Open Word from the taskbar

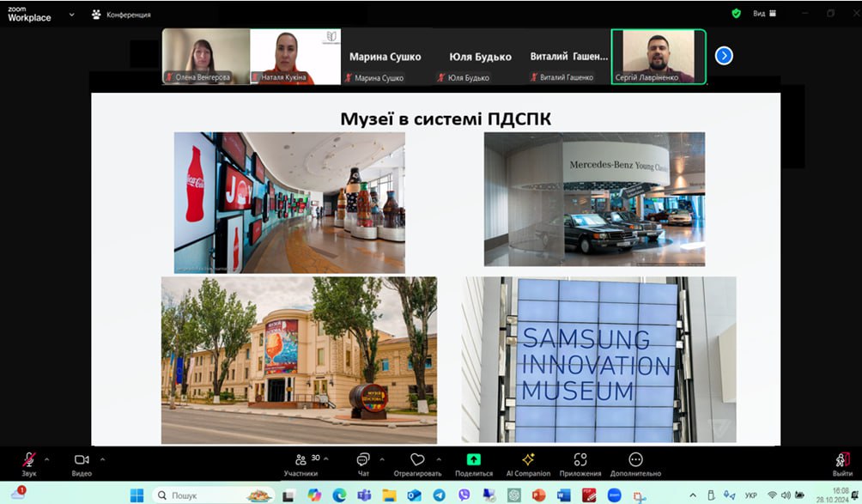tap(563, 495)
